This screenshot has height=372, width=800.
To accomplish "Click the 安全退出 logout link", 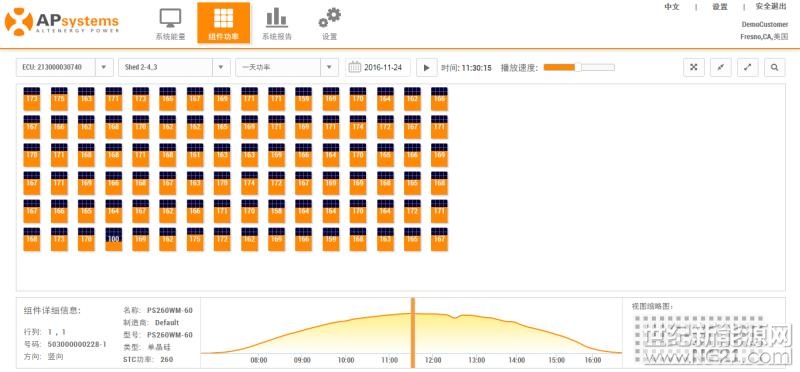I will (x=771, y=7).
